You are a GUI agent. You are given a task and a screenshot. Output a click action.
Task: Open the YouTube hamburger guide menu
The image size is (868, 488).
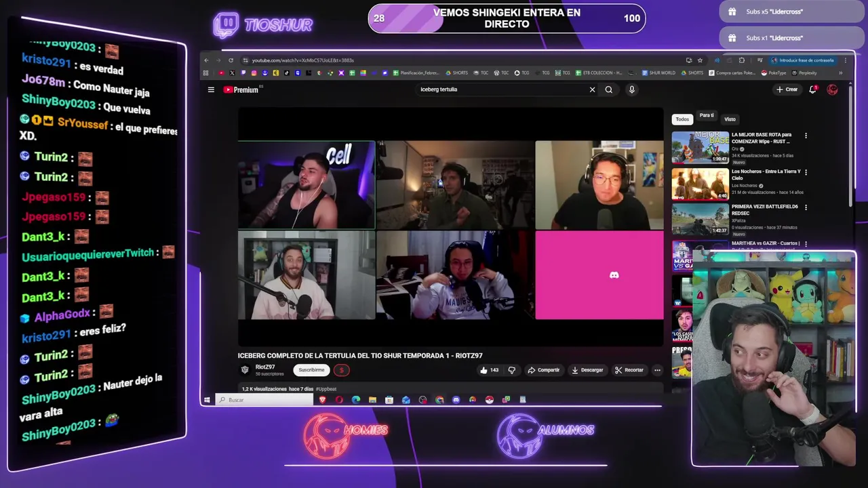coord(211,89)
